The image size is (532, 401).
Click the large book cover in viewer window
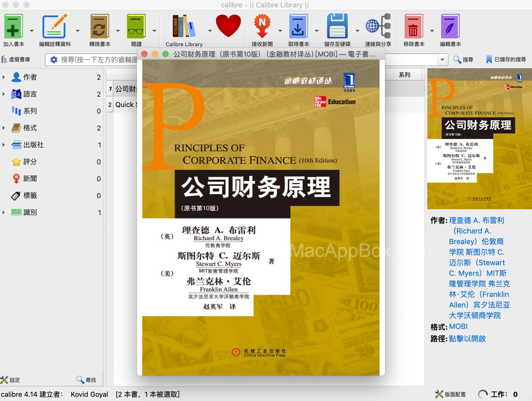(261, 218)
